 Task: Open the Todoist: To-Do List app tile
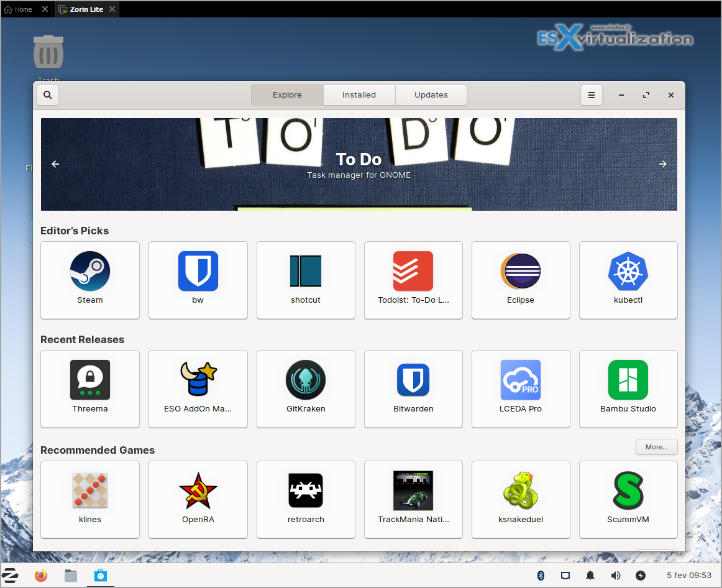(x=413, y=280)
